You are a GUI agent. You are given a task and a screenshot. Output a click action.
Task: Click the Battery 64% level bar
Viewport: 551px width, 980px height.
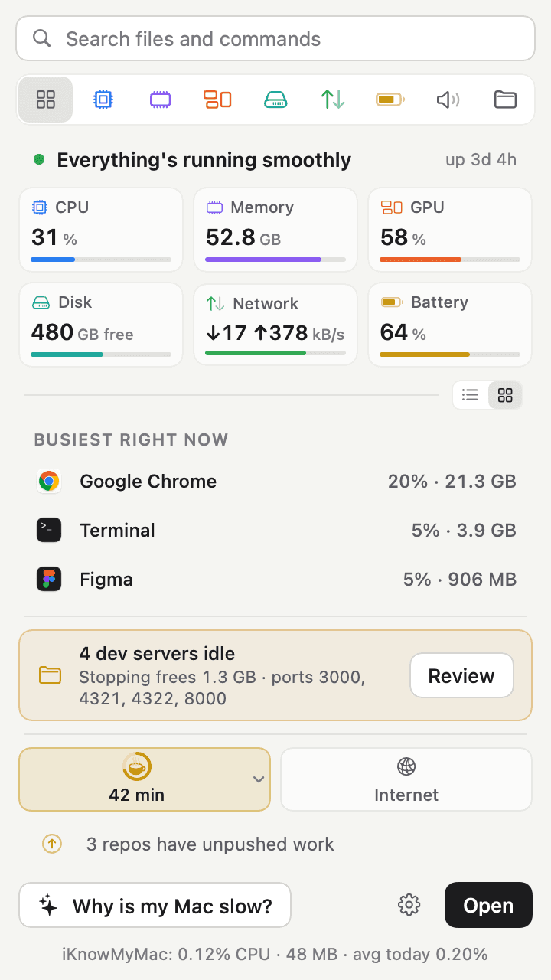tap(450, 354)
